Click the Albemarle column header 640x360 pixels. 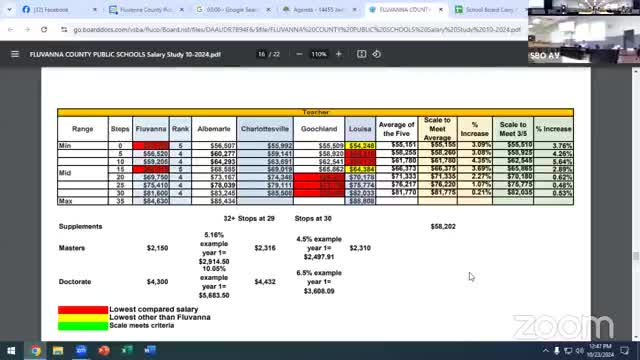214,129
